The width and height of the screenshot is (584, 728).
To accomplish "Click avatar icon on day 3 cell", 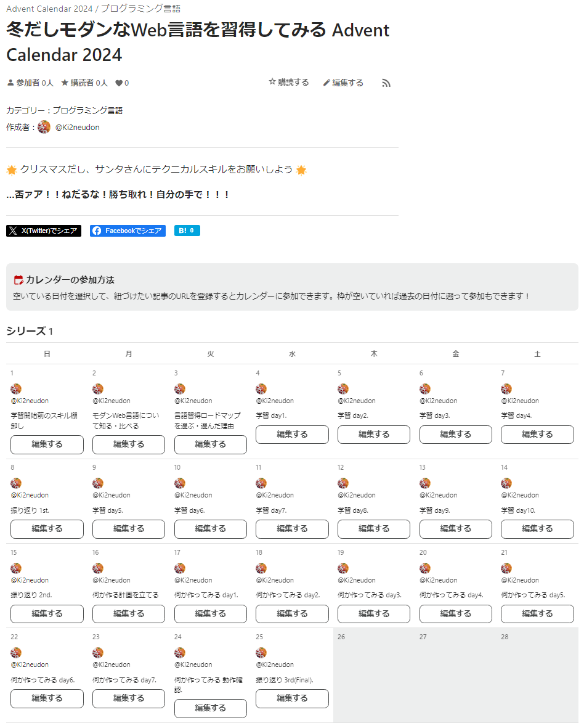I will (179, 388).
